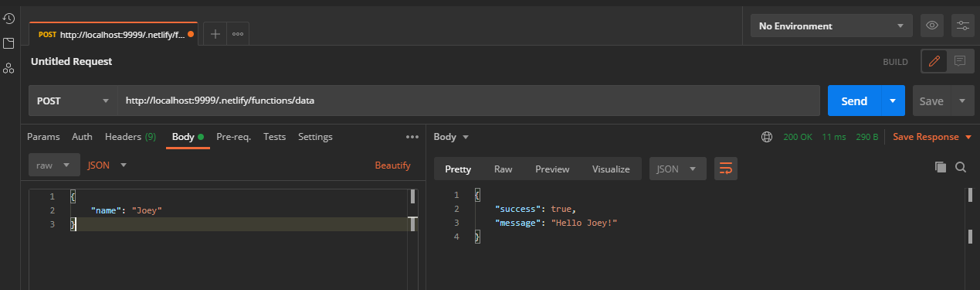Open the No Environment dropdown
The height and width of the screenshot is (290, 980).
click(832, 26)
